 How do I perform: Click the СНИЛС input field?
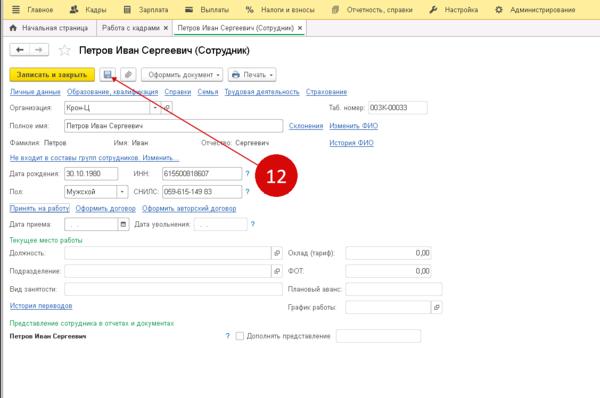tap(202, 192)
